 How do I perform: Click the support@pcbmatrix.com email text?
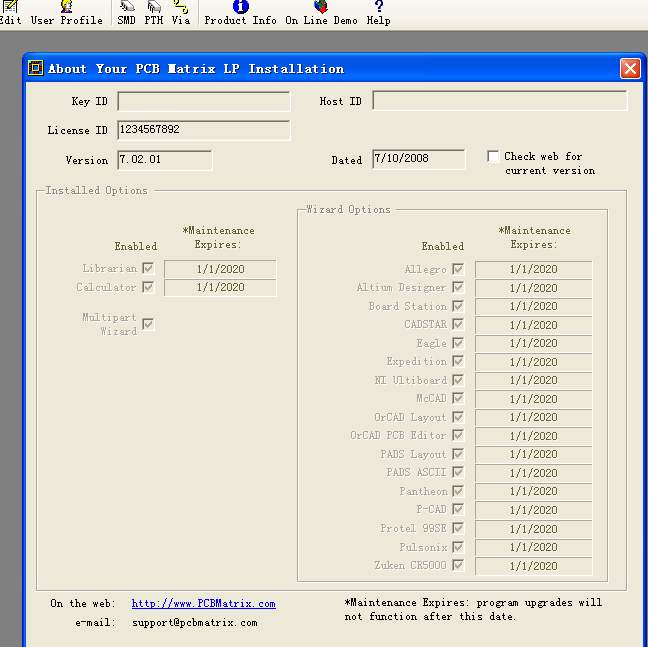coord(195,623)
